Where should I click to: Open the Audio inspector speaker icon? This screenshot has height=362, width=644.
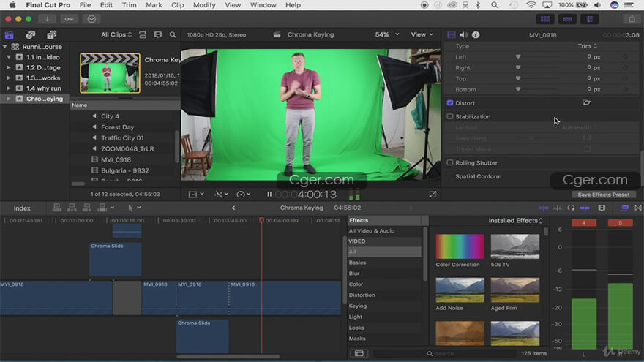(x=463, y=35)
